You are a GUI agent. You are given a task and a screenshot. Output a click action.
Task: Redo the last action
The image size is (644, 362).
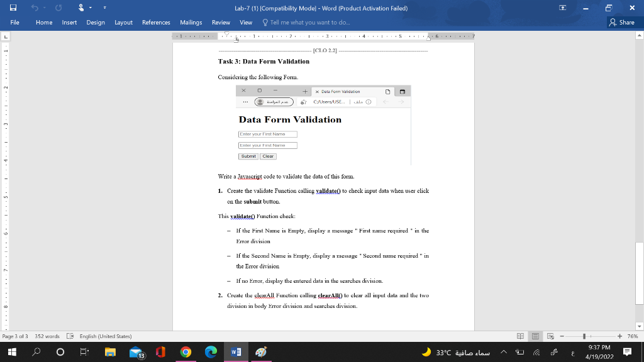click(58, 8)
